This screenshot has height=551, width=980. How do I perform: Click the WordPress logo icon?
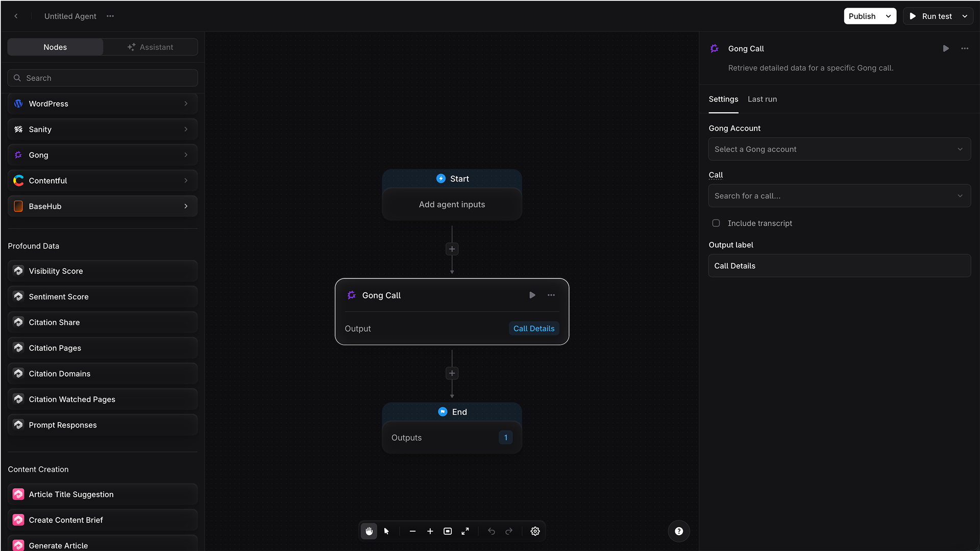click(18, 104)
